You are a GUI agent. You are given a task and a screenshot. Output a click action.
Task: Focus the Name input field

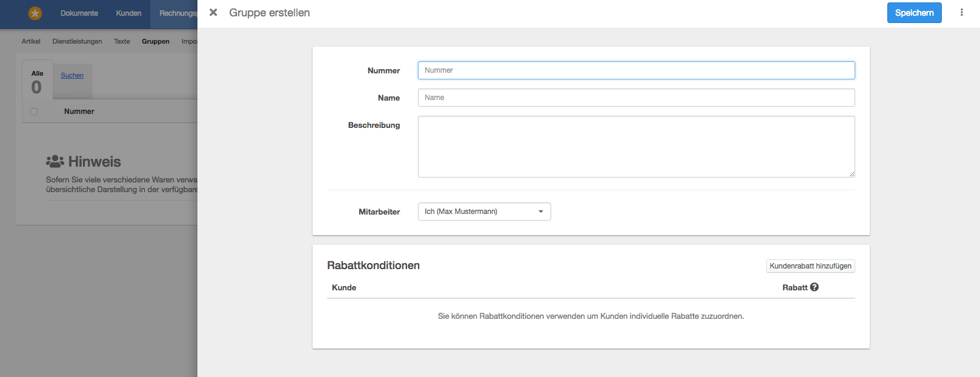636,98
